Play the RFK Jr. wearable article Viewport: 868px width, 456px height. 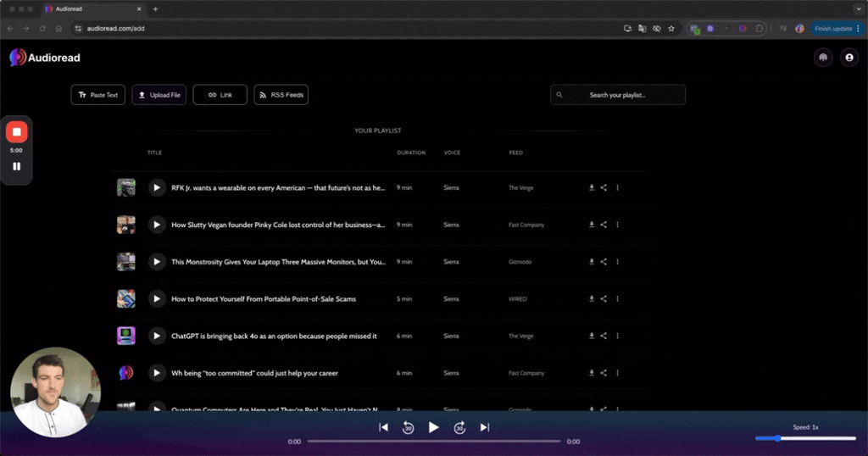(157, 187)
